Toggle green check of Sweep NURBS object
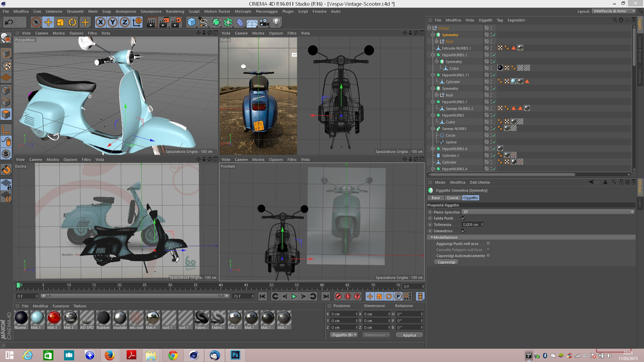Image resolution: width=644 pixels, height=362 pixels. (494, 129)
